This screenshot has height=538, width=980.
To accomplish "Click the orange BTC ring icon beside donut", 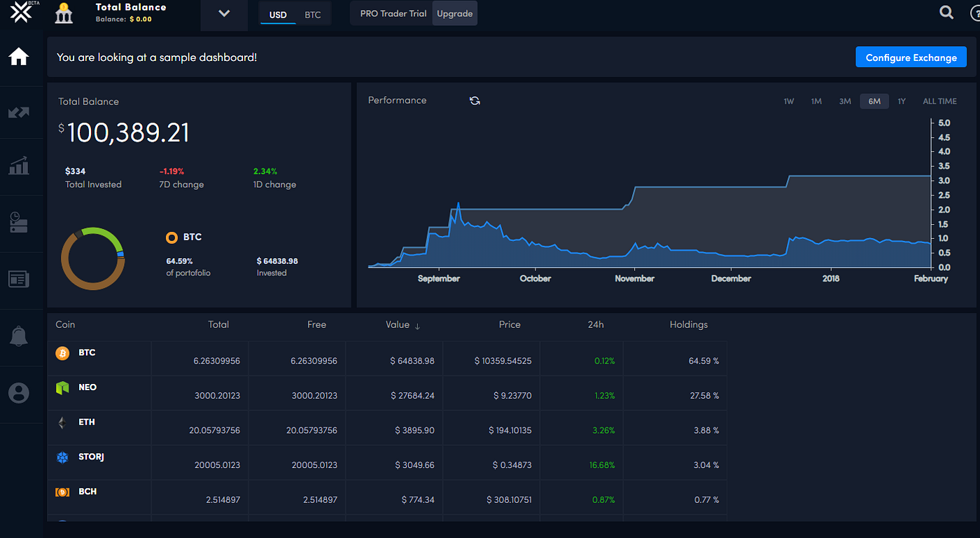I will coord(171,237).
